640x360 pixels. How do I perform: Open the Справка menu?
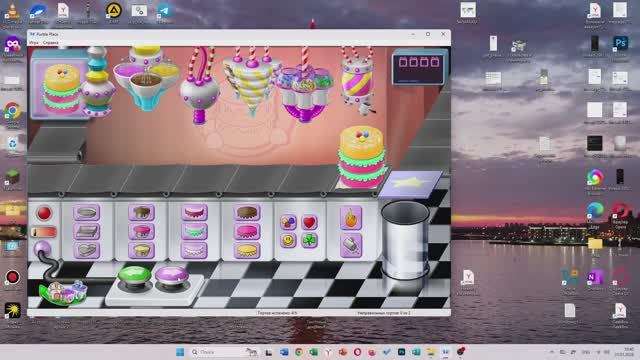click(x=51, y=42)
